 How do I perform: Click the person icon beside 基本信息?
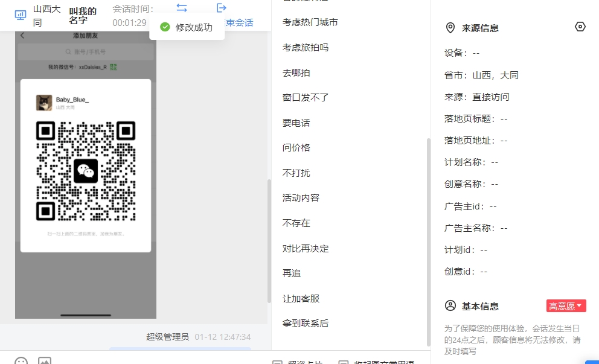450,305
